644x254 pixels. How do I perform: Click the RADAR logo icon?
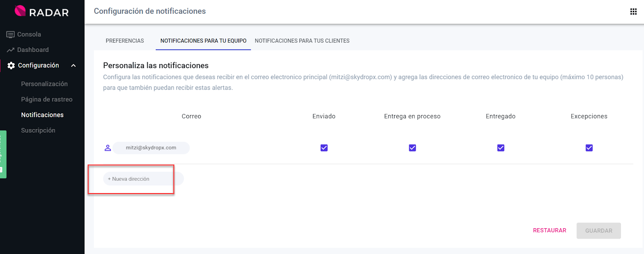click(20, 11)
